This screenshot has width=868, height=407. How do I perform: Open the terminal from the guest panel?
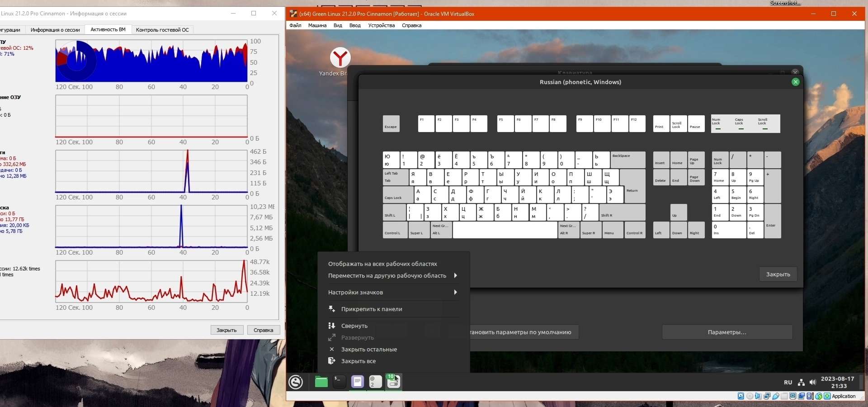[x=339, y=382]
